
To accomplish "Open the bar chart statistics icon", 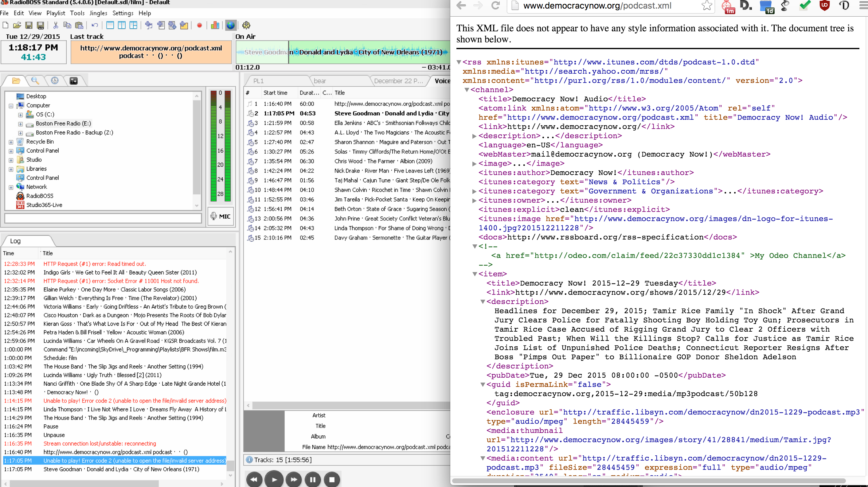I will (215, 25).
